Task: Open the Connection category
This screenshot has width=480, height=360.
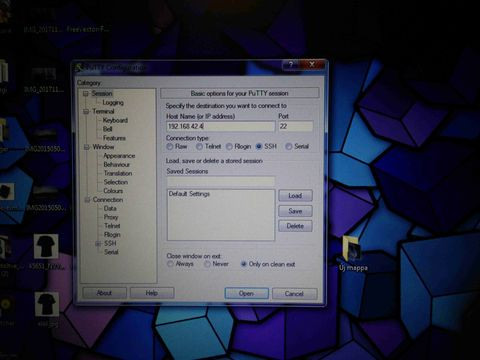Action: pyautogui.click(x=108, y=200)
